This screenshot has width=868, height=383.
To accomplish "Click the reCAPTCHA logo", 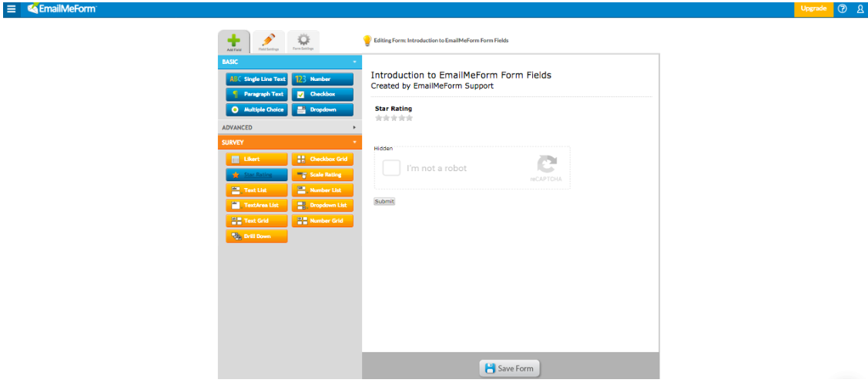I will [546, 165].
